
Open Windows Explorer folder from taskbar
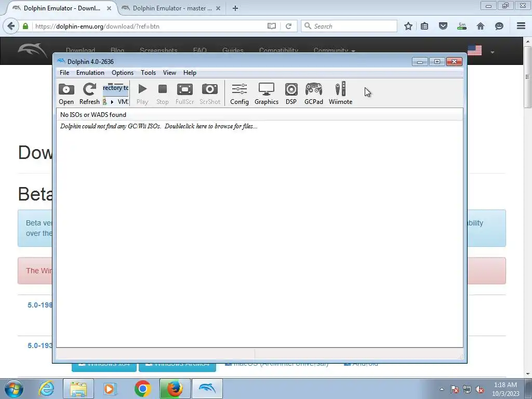[x=78, y=389]
